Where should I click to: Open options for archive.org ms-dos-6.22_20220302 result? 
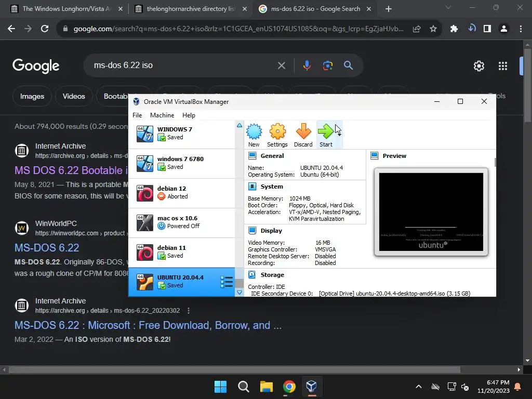pos(189,311)
